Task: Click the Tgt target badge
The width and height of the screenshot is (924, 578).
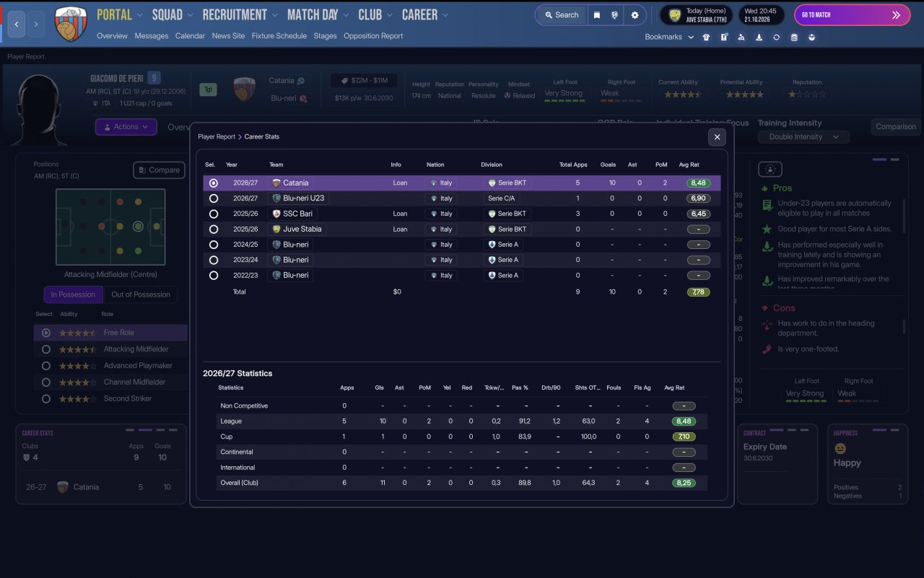Action: [208, 90]
